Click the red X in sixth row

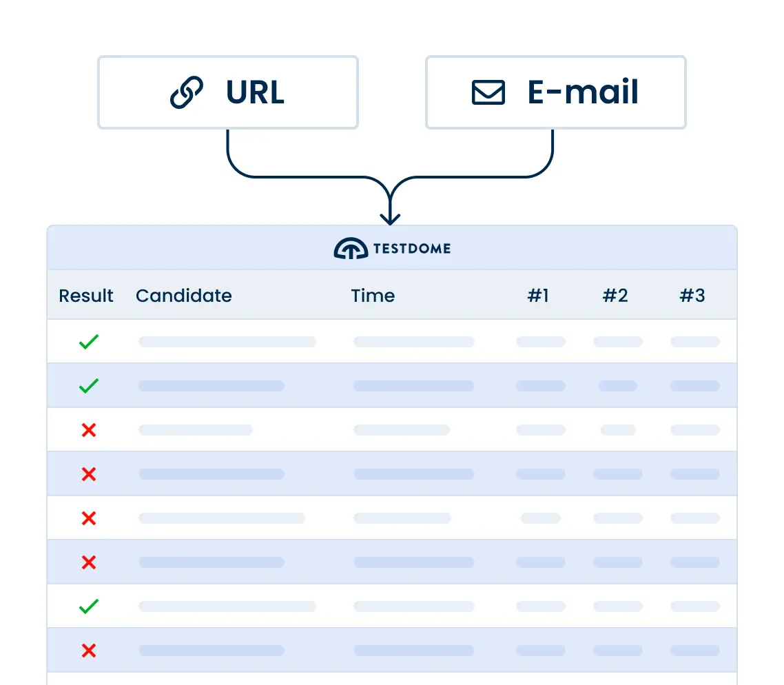[88, 562]
